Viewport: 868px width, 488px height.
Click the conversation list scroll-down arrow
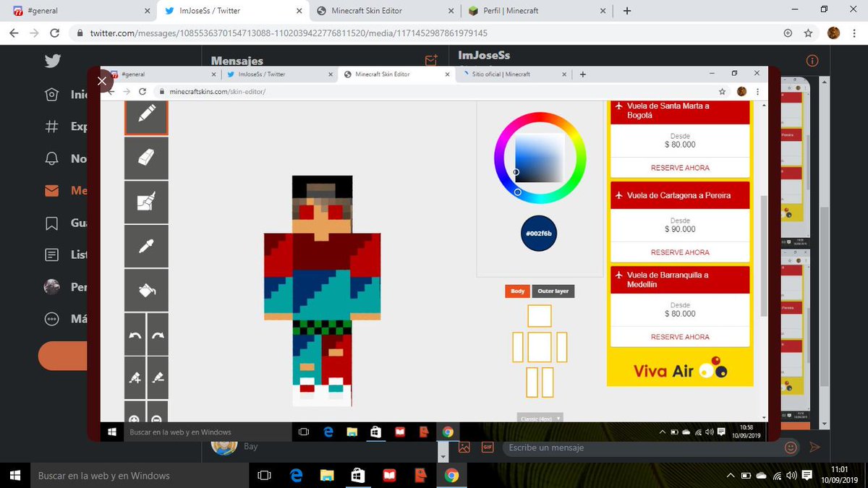[x=443, y=457]
